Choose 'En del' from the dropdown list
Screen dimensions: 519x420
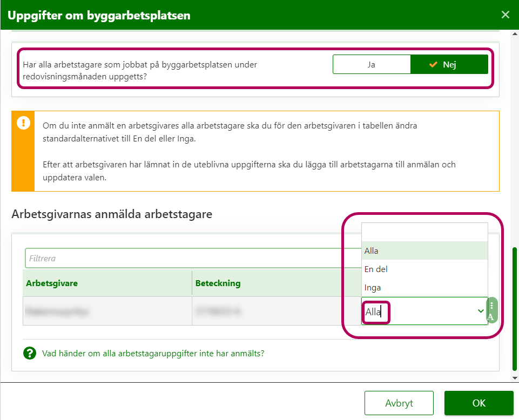point(424,269)
